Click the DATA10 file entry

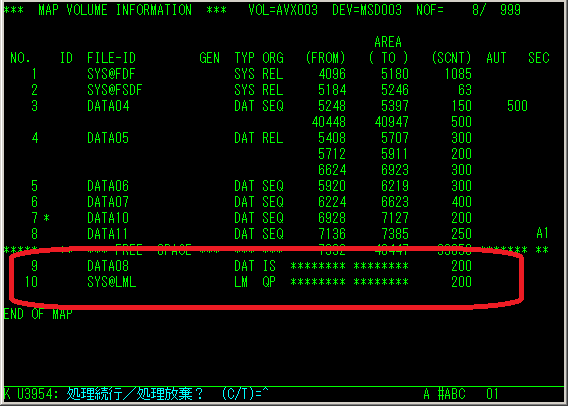[x=108, y=218]
